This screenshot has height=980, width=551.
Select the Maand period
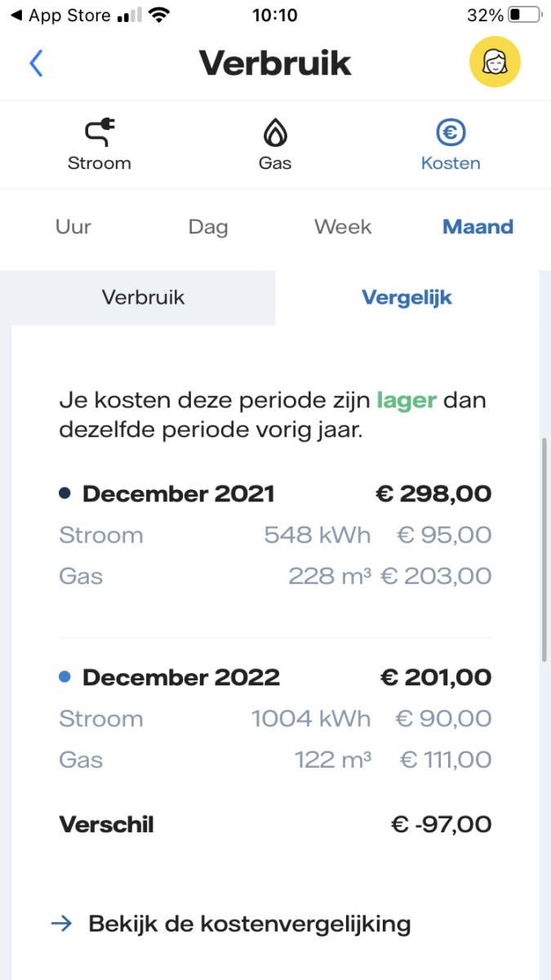(478, 226)
